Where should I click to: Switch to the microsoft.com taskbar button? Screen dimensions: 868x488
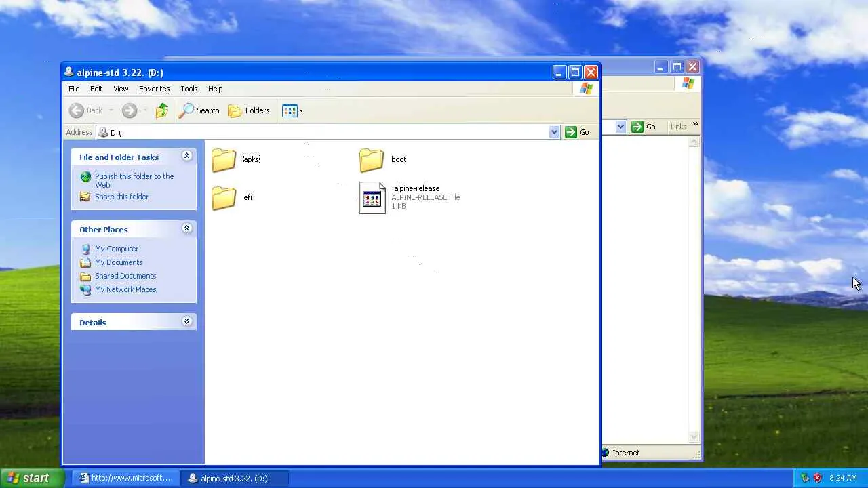pos(125,478)
